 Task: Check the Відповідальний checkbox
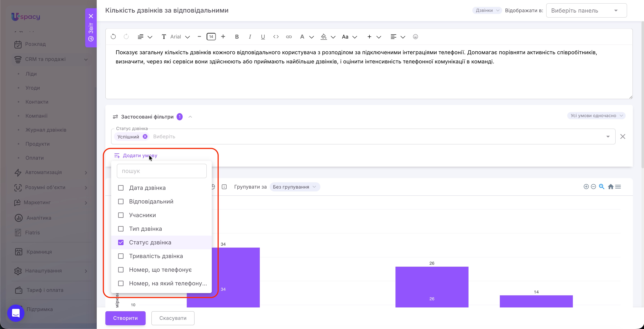[x=121, y=202]
